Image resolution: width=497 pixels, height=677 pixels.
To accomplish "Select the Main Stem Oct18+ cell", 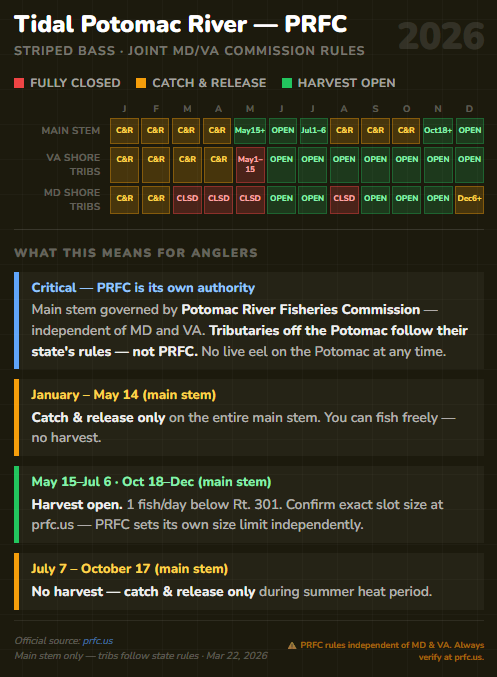I will click(438, 130).
